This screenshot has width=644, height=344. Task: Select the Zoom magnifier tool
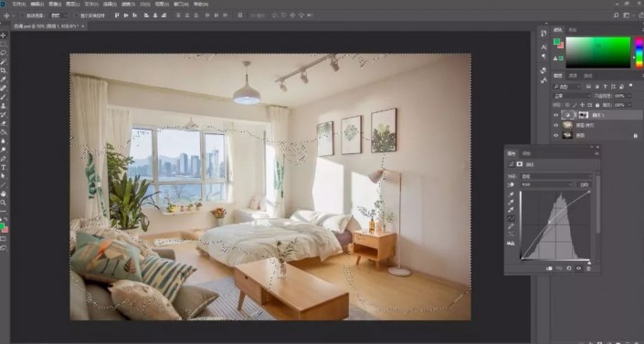click(4, 203)
